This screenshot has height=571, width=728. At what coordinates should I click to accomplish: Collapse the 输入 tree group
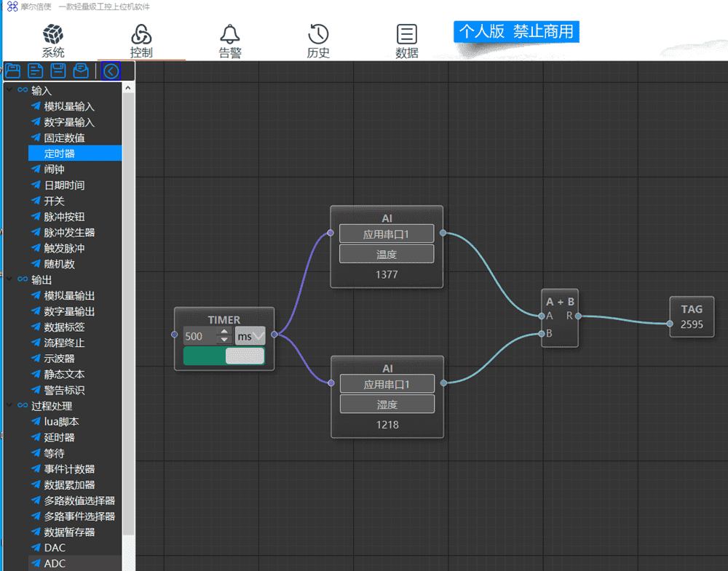(x=9, y=90)
